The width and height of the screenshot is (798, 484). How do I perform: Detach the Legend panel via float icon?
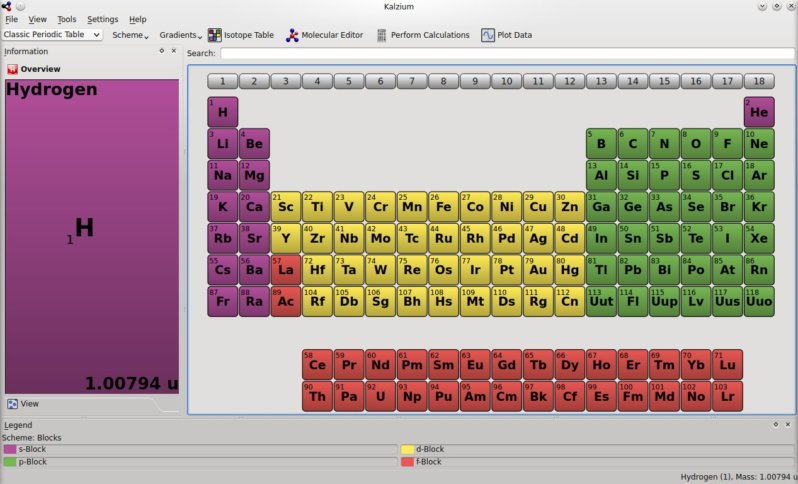(776, 424)
